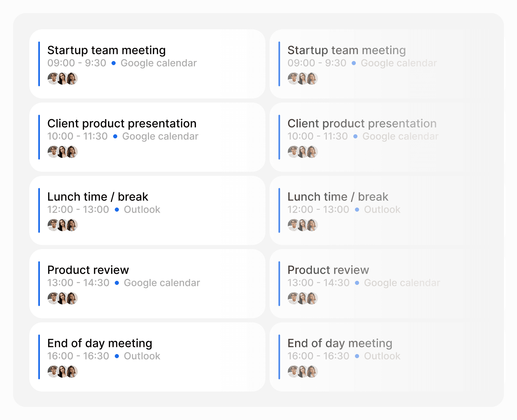
Task: Click first avatar in non-faded End of day meeting
Action: tap(53, 372)
